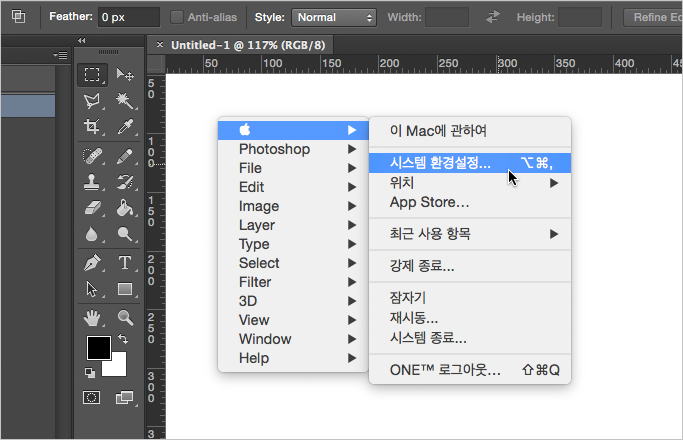
Task: Toggle Quick Mask mode
Action: (x=91, y=397)
